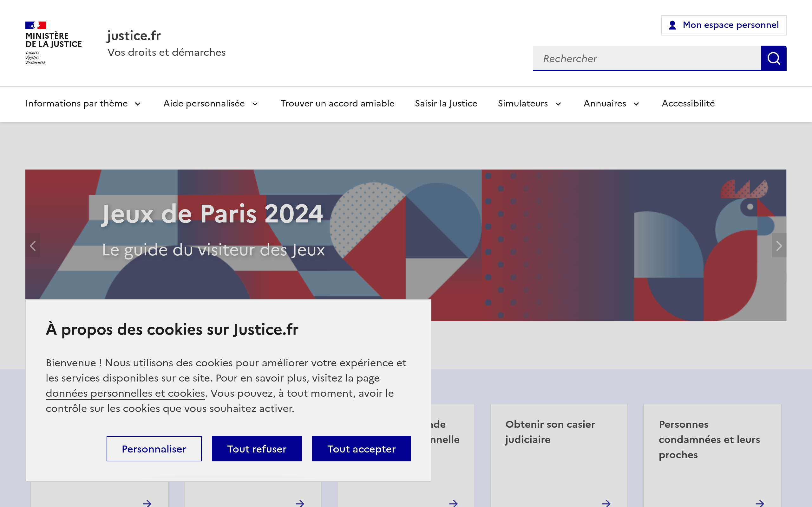Advance carousel using right arrow
Screen dimensions: 812x507
[x=779, y=246]
